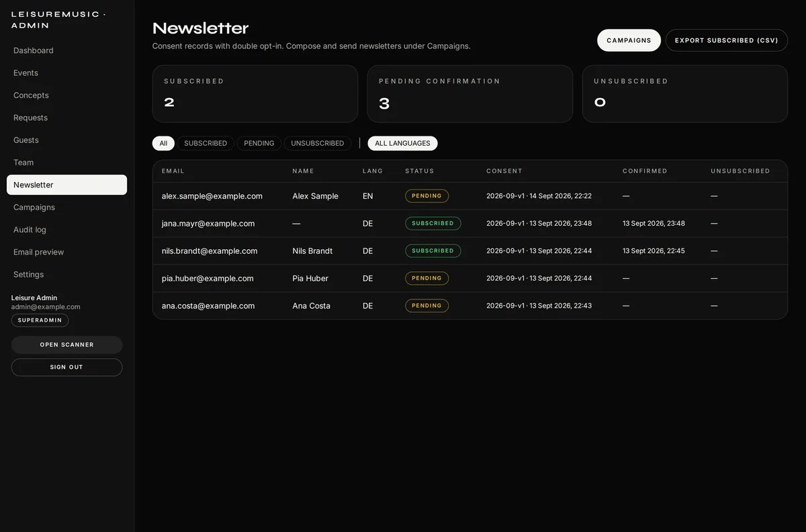
Task: Click the Subscribed stat card
Action: [x=255, y=93]
